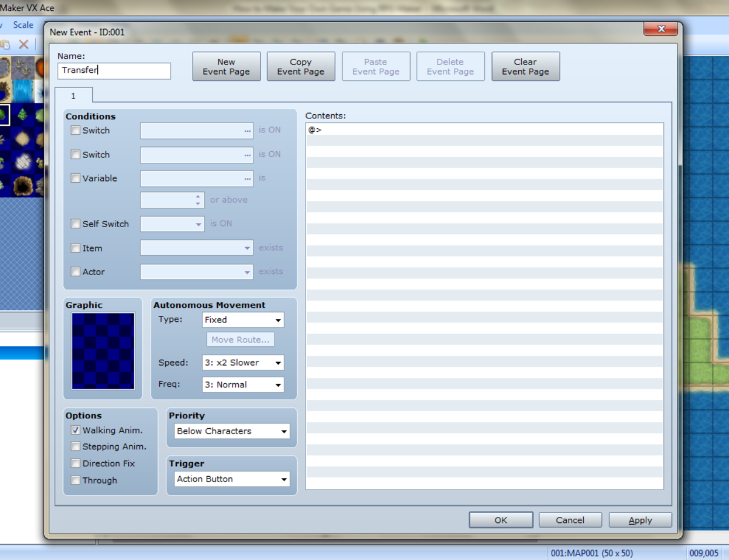This screenshot has height=560, width=729.
Task: Choose the white snowy patch tile
Action: coord(23,162)
